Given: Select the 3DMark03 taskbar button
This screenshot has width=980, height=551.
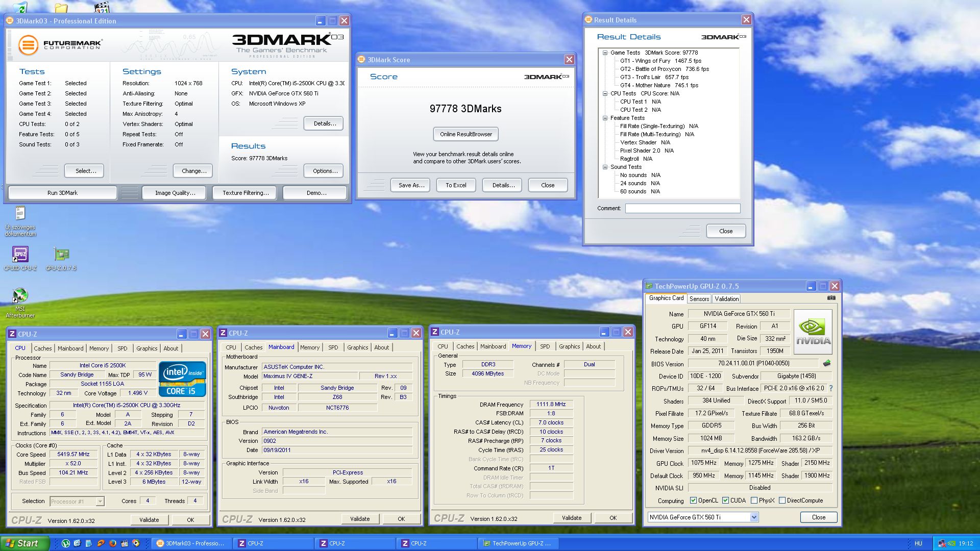Looking at the screenshot, I should [192, 543].
